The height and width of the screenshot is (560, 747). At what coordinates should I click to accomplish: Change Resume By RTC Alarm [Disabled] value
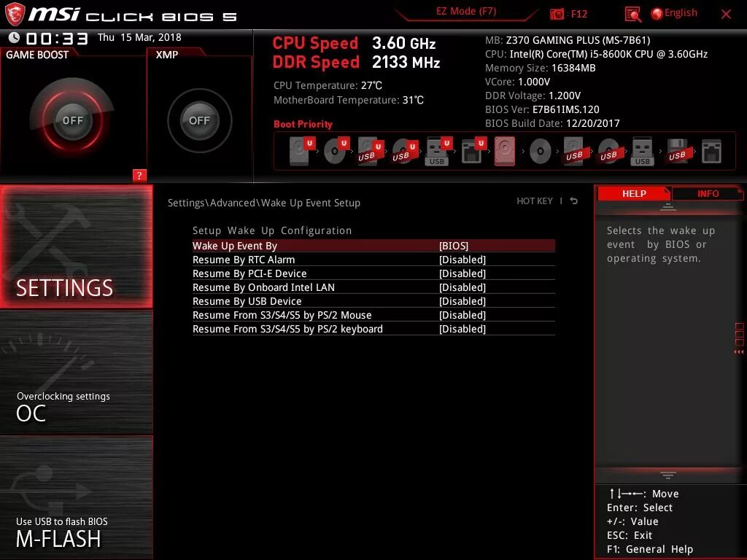click(462, 260)
